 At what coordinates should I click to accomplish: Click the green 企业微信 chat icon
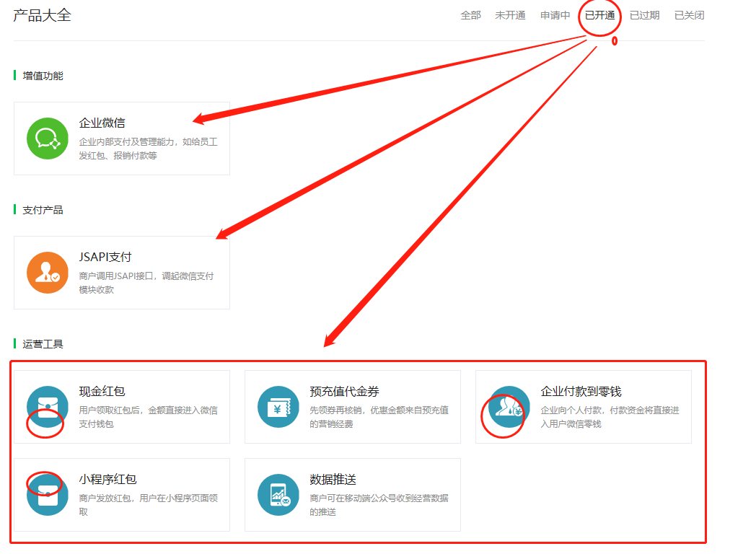48,138
